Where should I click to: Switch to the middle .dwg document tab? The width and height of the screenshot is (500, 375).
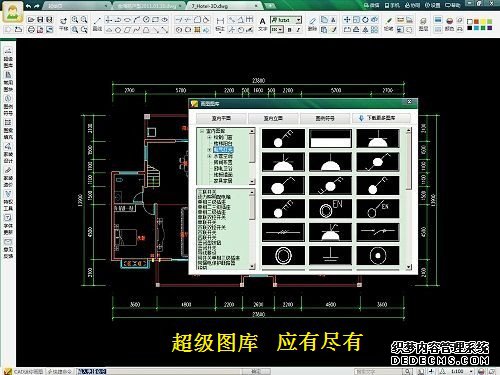(149, 6)
